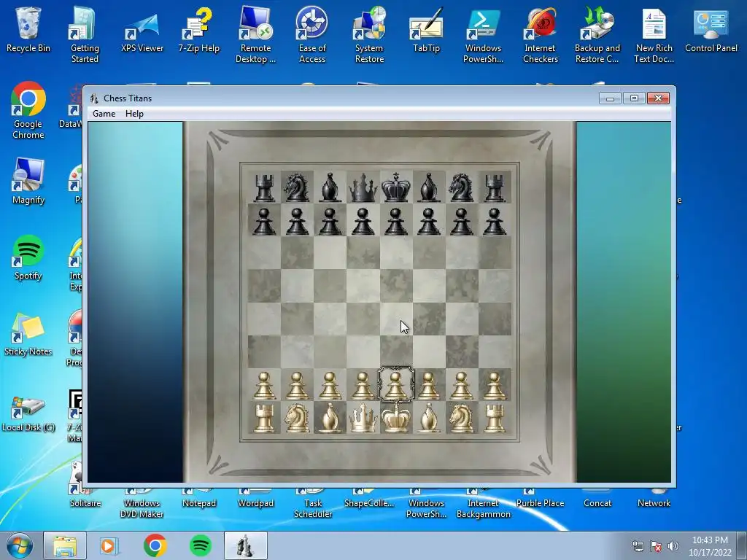Click the black queenside knight

(x=297, y=187)
